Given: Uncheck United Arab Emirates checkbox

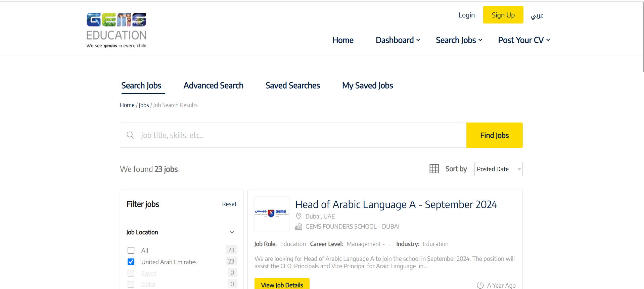Looking at the screenshot, I should [131, 262].
